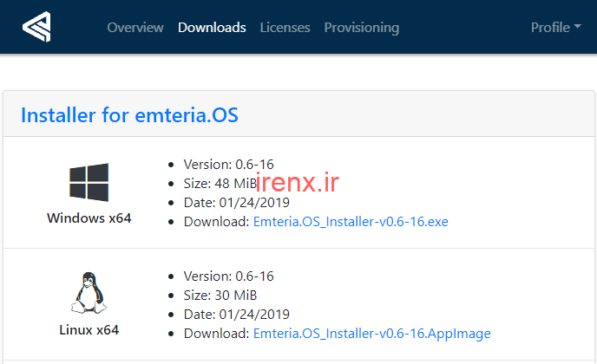Download the Emteria.OS Installer AppImage file
The image size is (597, 364).
coord(371,334)
